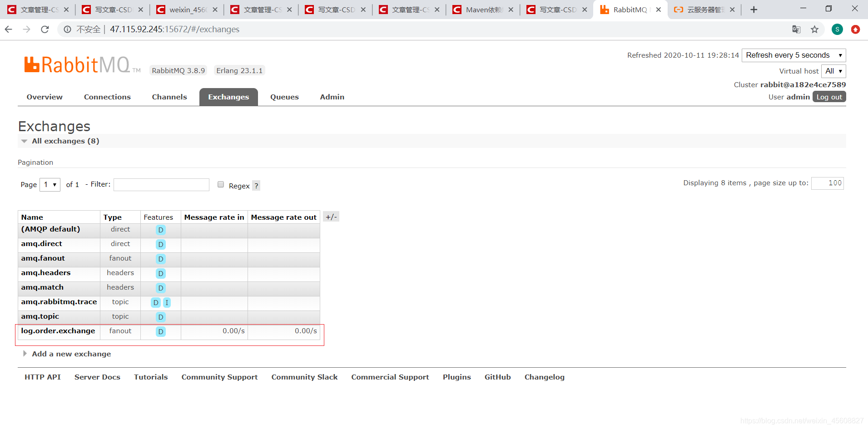Image resolution: width=868 pixels, height=429 pixels.
Task: Open the Page number dropdown
Action: click(x=50, y=185)
